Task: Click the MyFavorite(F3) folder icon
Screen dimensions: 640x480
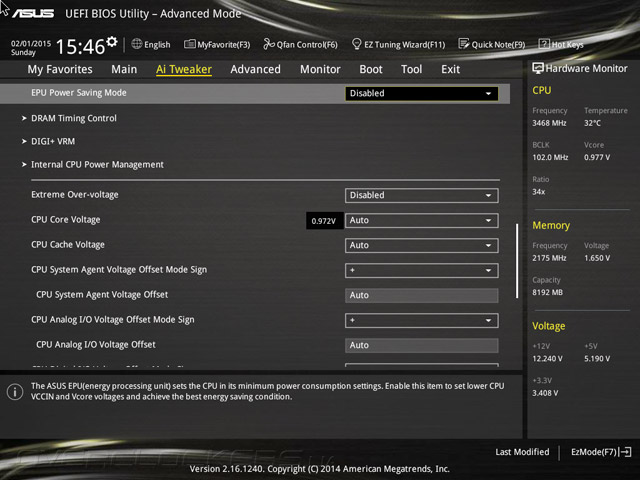Action: [189, 44]
